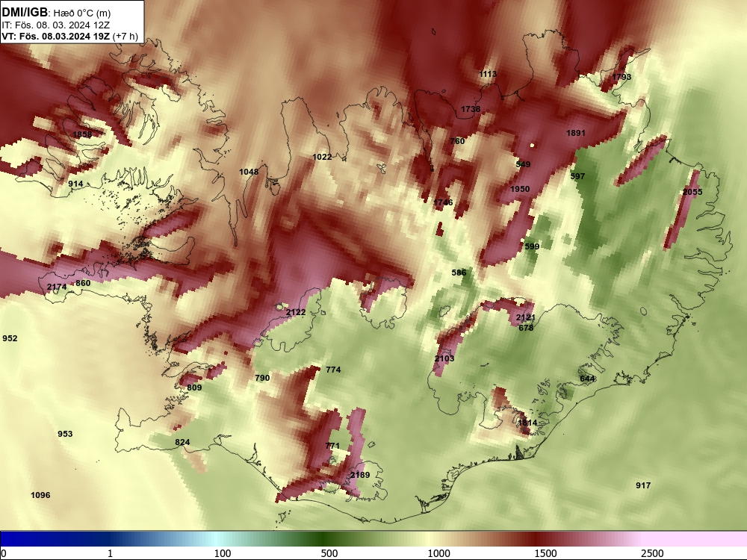Click the map value 1022
Screen dimensions: 747x560
tap(322, 157)
